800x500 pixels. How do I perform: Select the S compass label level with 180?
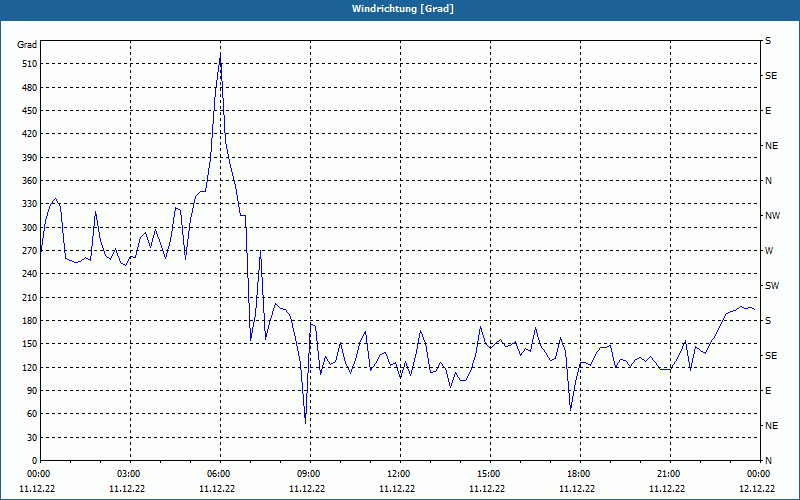point(768,320)
